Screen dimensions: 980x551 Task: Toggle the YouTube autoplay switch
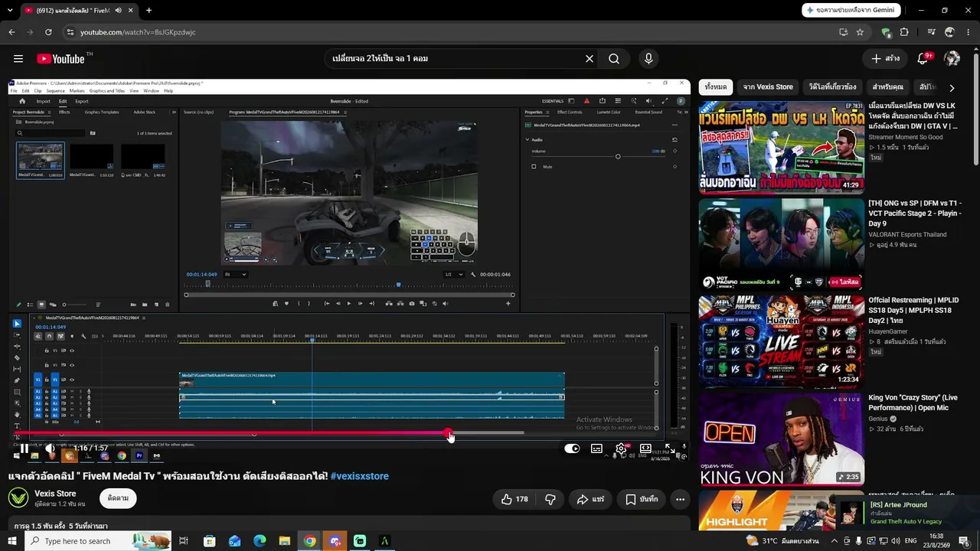572,448
